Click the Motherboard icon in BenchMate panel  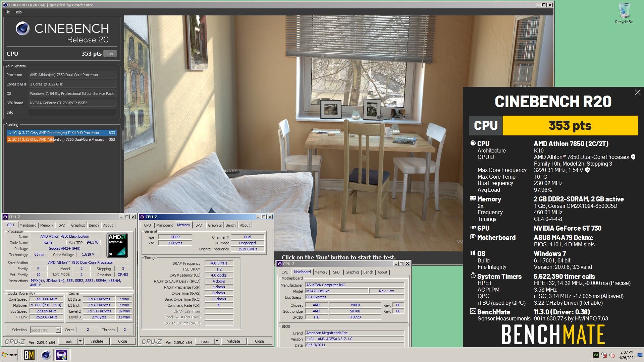click(473, 237)
